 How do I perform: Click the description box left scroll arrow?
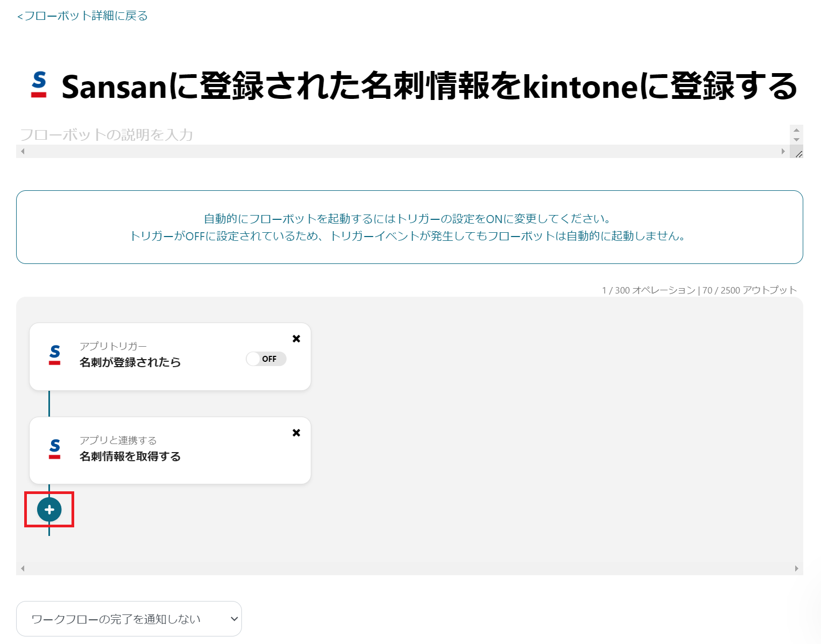point(23,151)
